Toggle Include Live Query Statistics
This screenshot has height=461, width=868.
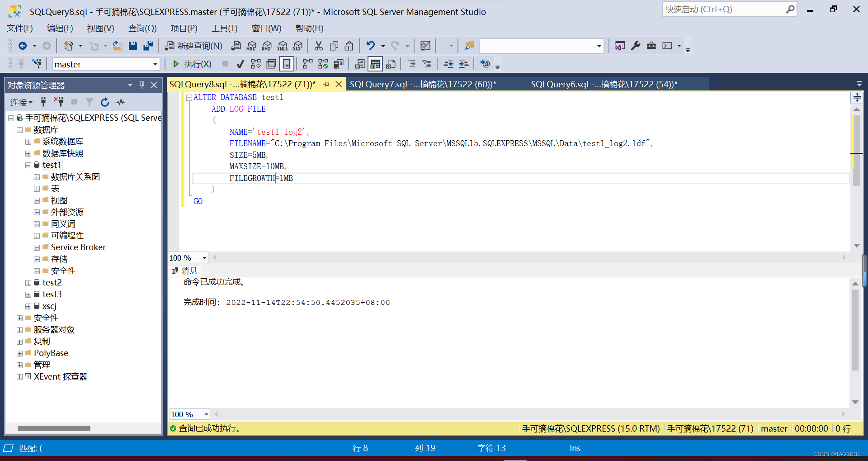coord(323,64)
